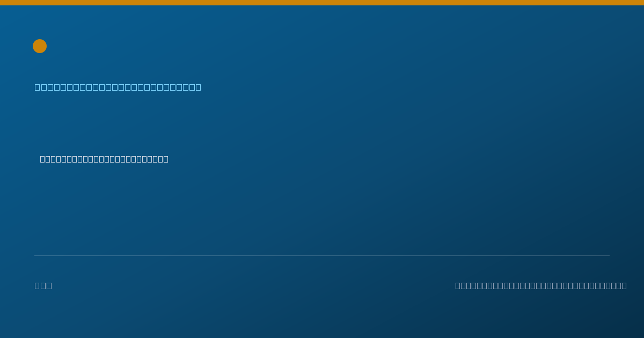
Task: Click the thin horizontal divider line
Action: (322, 255)
